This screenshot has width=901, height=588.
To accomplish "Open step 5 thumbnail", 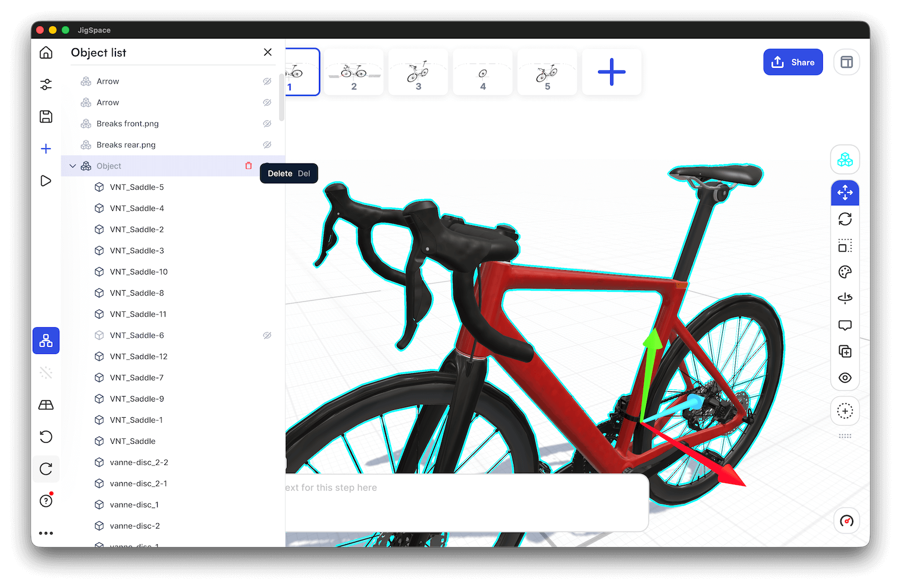I will pos(547,72).
